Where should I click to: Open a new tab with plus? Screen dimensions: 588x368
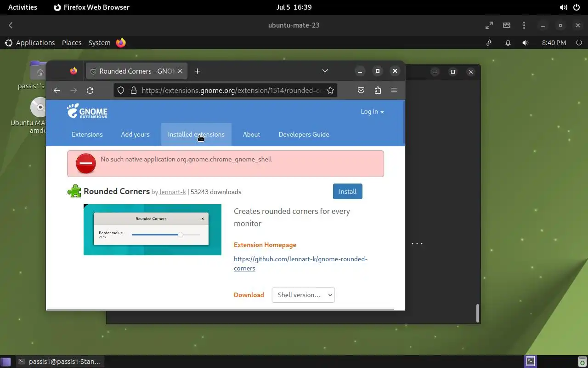click(198, 71)
